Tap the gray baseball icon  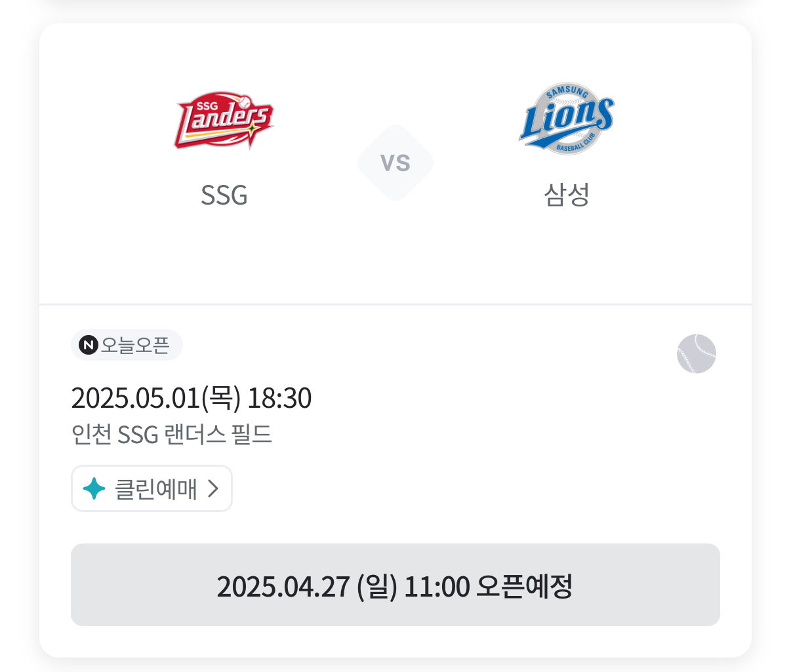(x=696, y=354)
